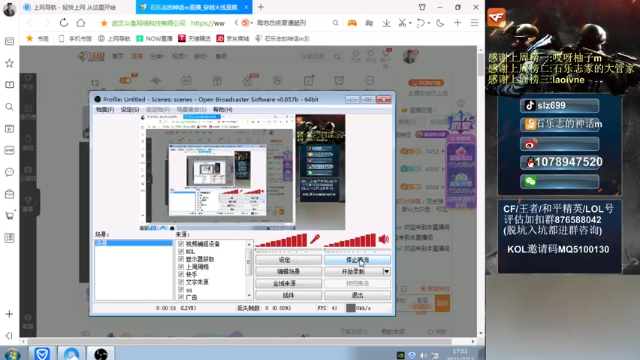Click the browser forward arrow
Image resolution: width=640 pixels, height=360 pixels.
click(x=47, y=23)
